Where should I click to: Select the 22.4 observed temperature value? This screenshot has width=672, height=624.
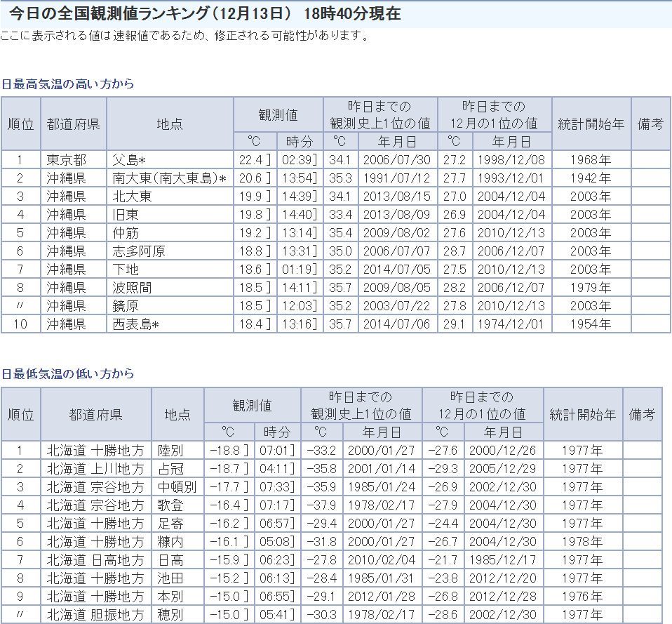[250, 160]
